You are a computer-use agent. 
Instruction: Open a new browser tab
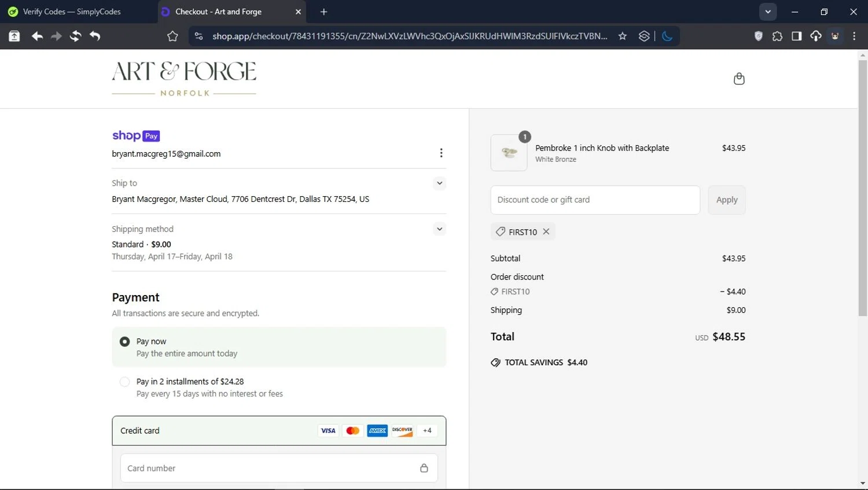[324, 12]
